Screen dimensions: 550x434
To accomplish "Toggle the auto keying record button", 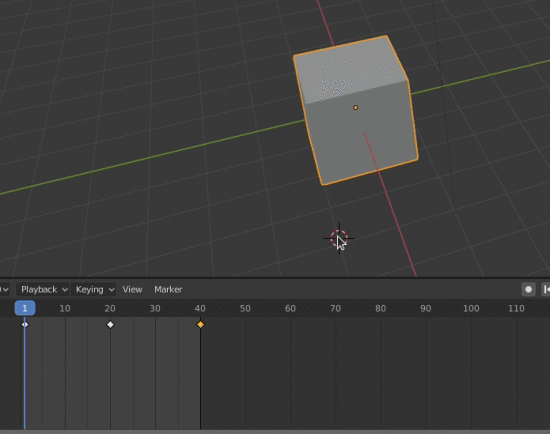I will [528, 289].
